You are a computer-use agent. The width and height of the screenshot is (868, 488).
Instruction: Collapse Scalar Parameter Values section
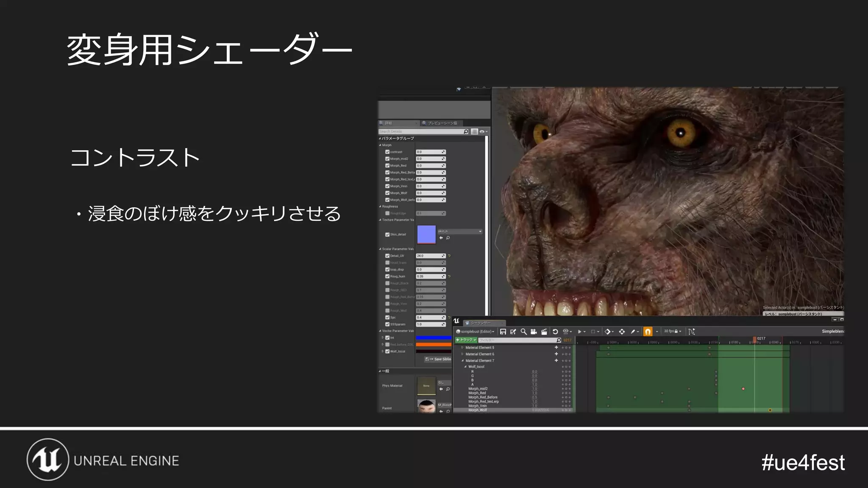coord(380,249)
